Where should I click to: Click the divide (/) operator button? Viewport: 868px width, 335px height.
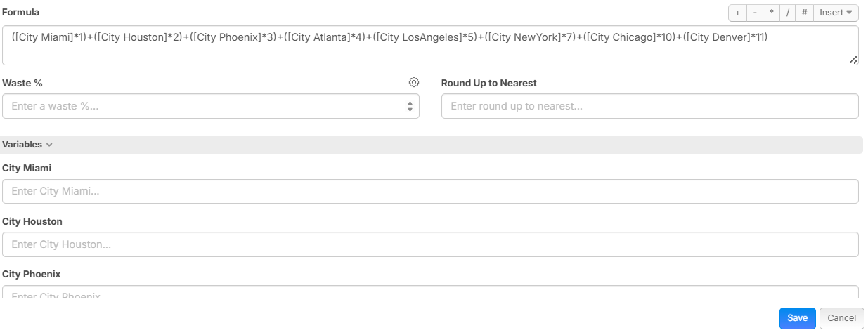[788, 13]
